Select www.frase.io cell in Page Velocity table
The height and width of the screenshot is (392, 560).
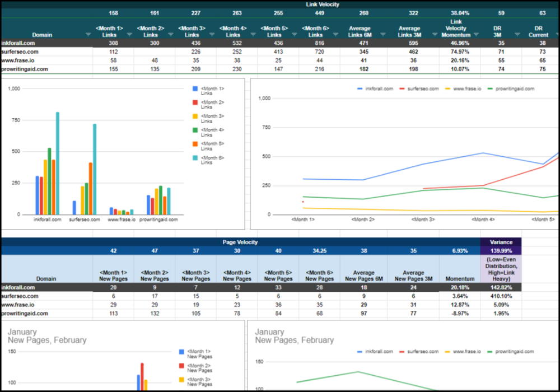click(x=46, y=305)
